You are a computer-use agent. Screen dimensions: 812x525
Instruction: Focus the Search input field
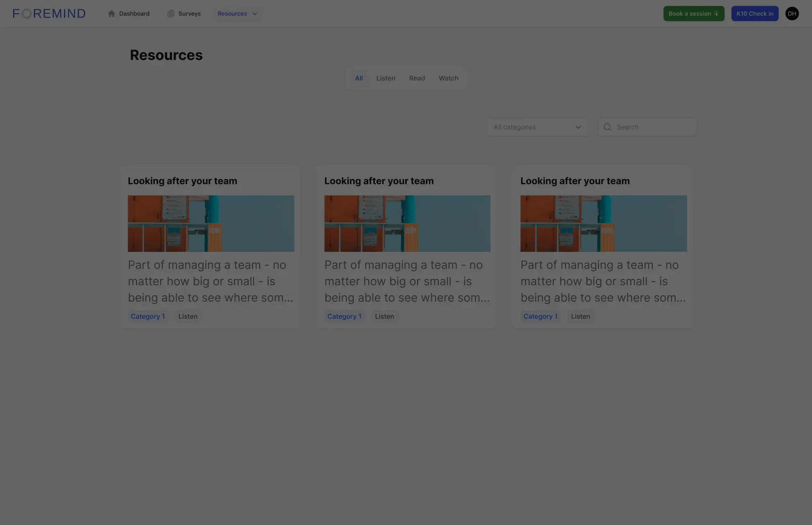653,127
